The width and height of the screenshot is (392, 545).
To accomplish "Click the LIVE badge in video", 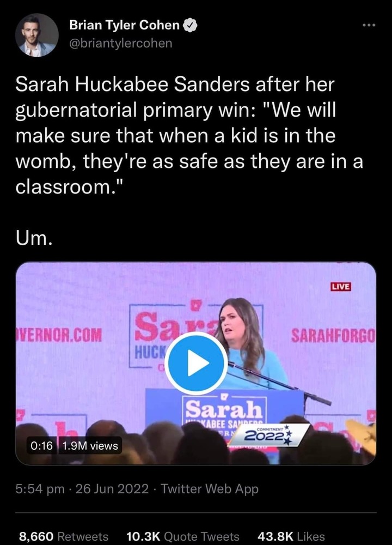I will pyautogui.click(x=341, y=287).
